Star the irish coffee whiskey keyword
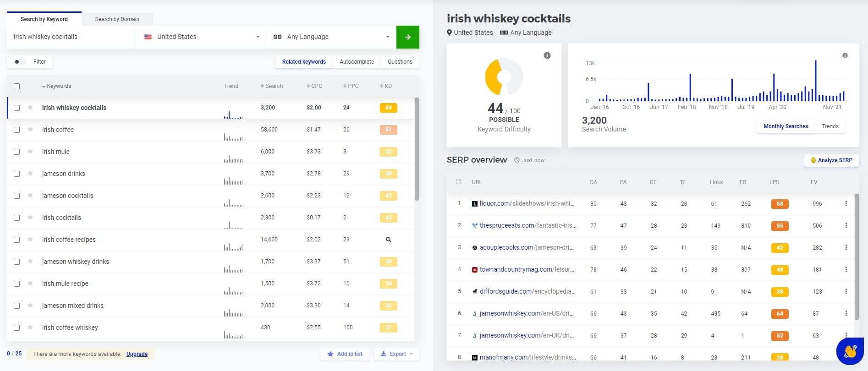The height and width of the screenshot is (371, 868). 30,327
